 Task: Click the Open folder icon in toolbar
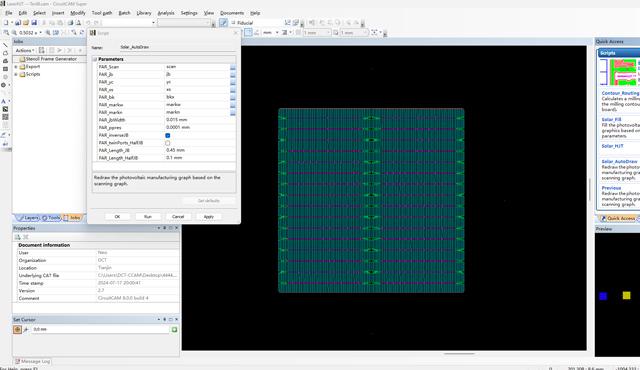coord(26,23)
